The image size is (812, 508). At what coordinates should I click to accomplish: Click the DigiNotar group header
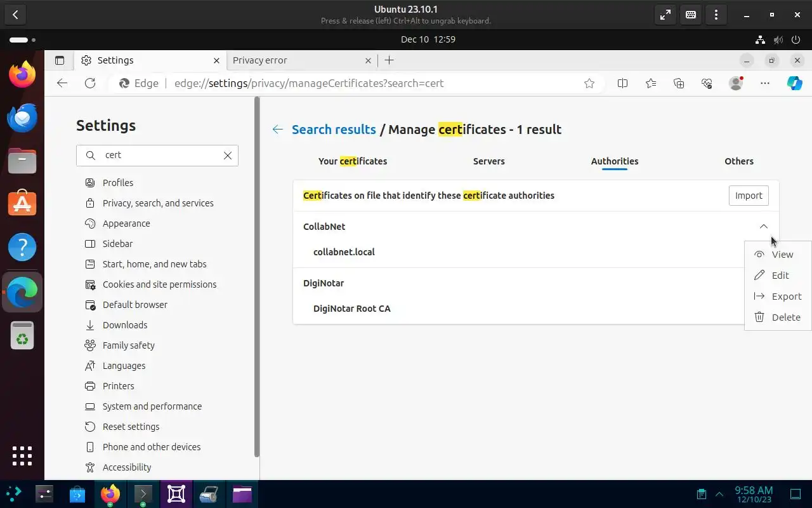coord(324,283)
